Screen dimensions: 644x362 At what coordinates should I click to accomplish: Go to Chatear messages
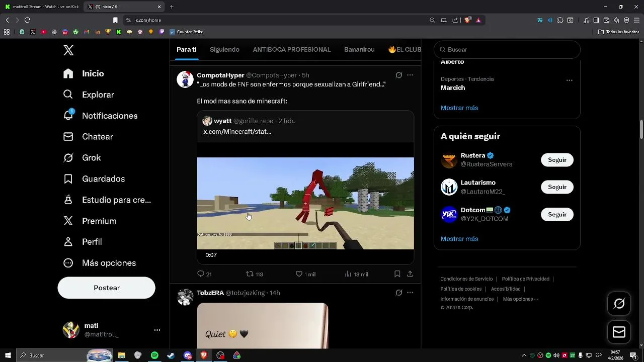tap(88, 137)
